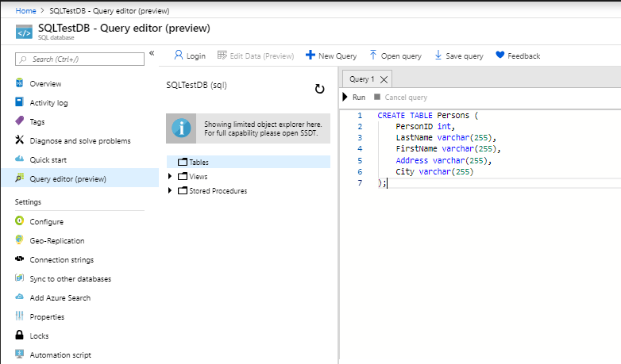Select the Tables folder in explorer

click(x=249, y=162)
